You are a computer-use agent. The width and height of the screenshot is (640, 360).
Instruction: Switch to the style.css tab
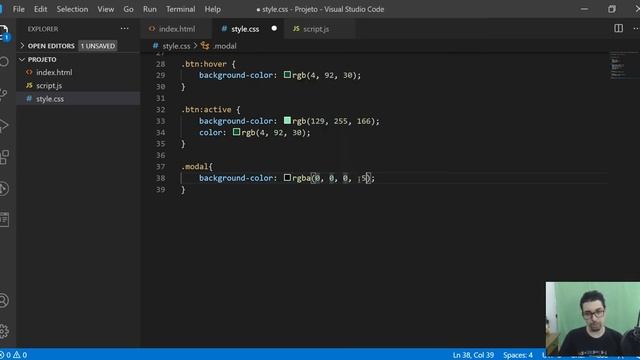point(249,29)
